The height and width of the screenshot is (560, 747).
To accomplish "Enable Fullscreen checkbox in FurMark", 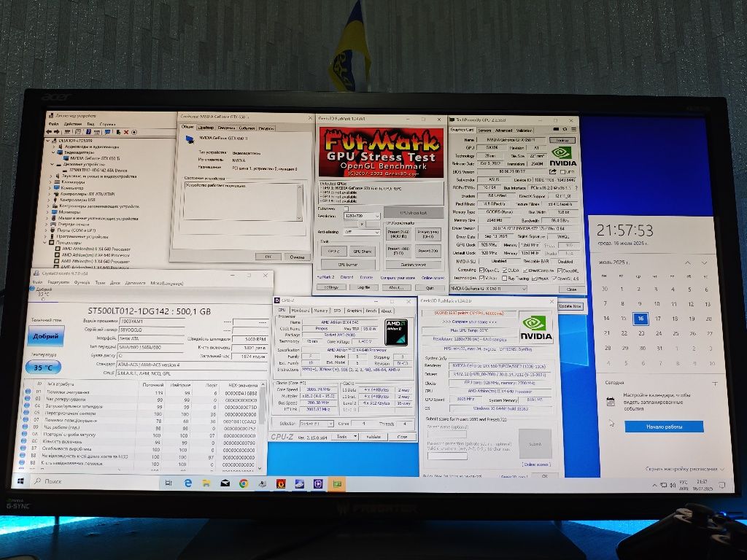I will click(347, 209).
